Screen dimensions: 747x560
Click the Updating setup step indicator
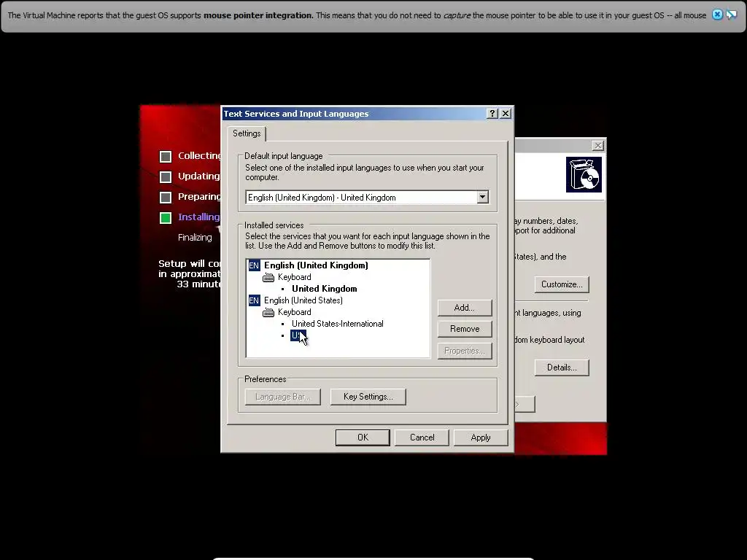click(166, 177)
